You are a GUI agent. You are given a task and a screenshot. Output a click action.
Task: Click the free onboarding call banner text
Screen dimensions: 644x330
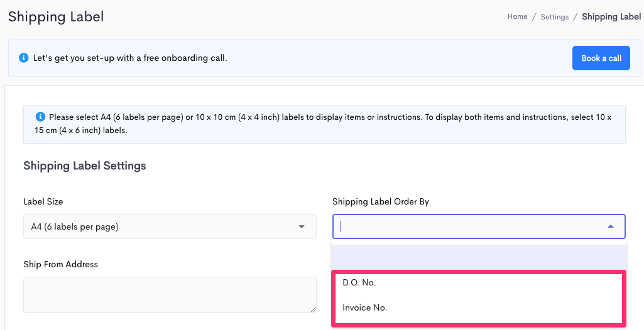pos(130,58)
